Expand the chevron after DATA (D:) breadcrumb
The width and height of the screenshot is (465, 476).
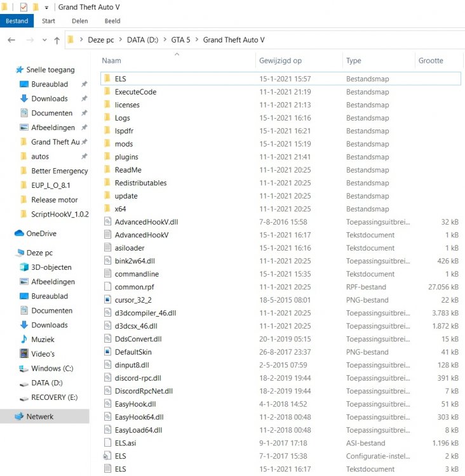(x=165, y=39)
